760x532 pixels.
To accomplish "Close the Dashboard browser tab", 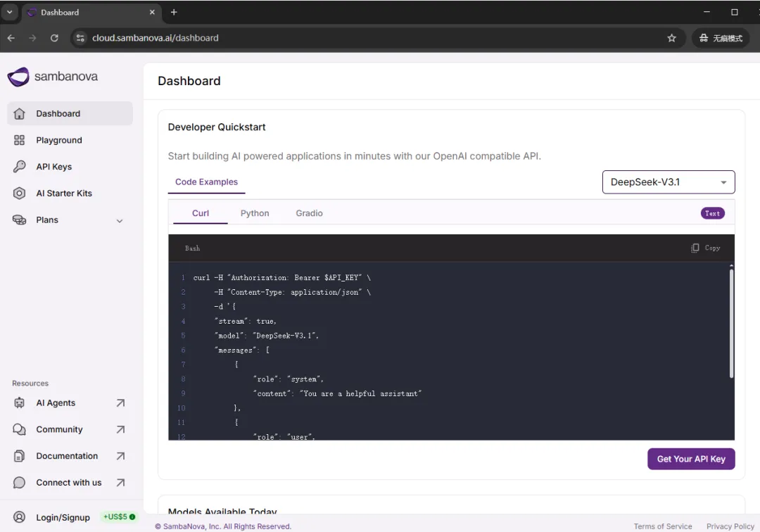I will 152,12.
